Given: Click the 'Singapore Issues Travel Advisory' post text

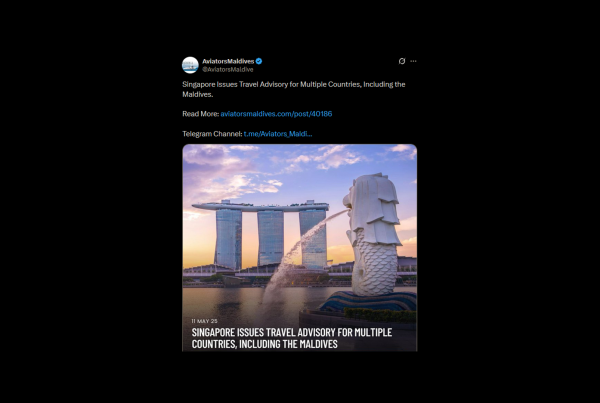Looking at the screenshot, I should (x=293, y=89).
